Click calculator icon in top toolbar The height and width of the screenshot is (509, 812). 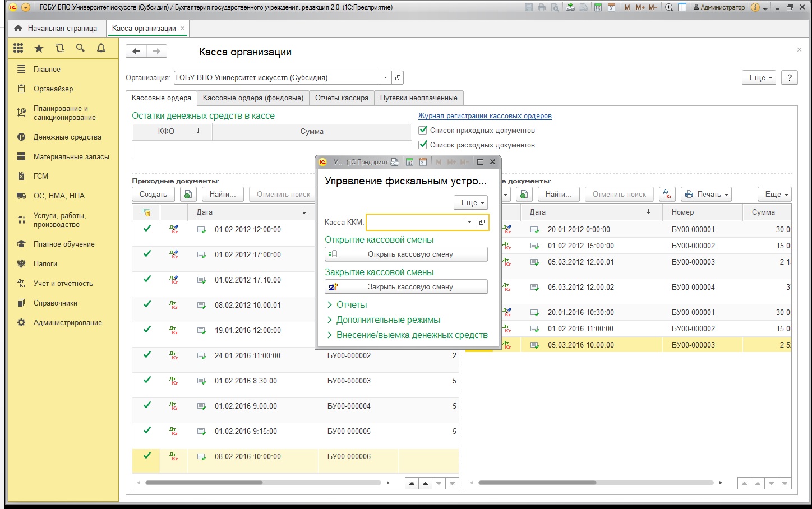(x=598, y=7)
